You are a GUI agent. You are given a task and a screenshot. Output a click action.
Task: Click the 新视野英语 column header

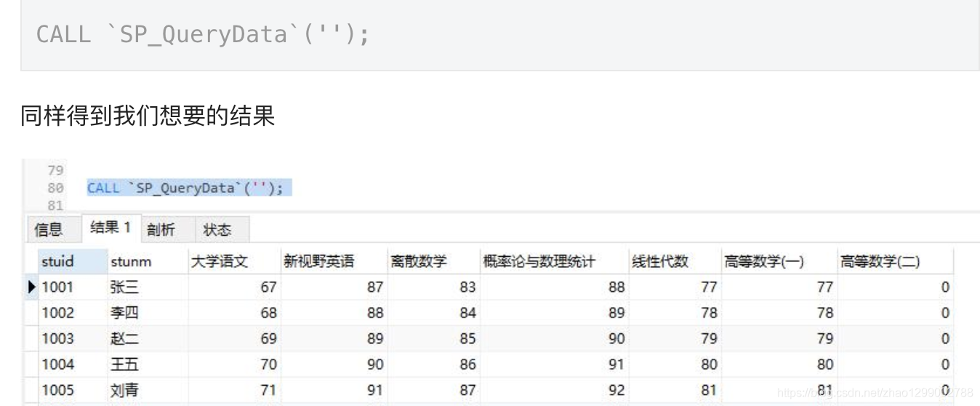(x=334, y=261)
